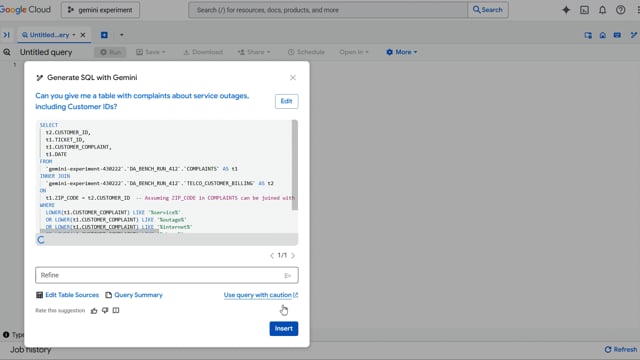Viewport: 640px width, 360px height.
Task: Run the query
Action: tap(111, 52)
